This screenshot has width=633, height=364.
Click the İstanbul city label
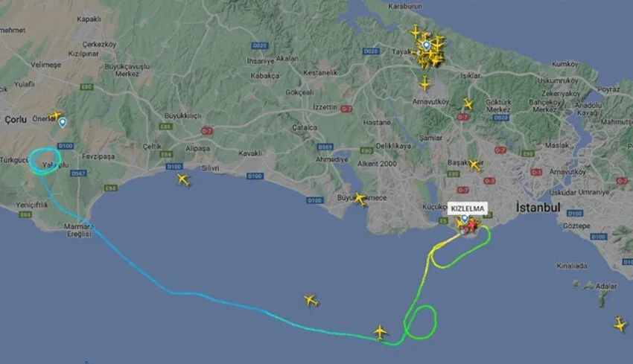pos(538,208)
